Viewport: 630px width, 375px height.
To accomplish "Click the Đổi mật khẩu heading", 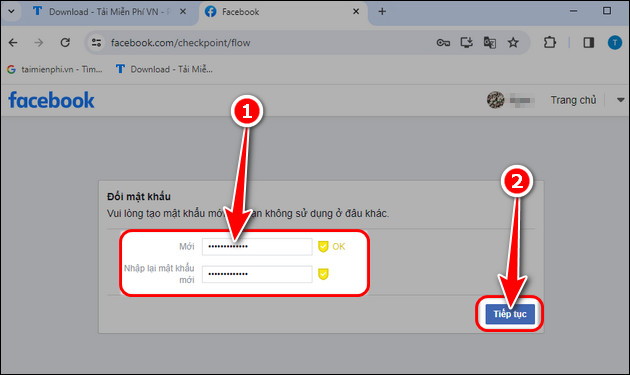I will coord(139,197).
